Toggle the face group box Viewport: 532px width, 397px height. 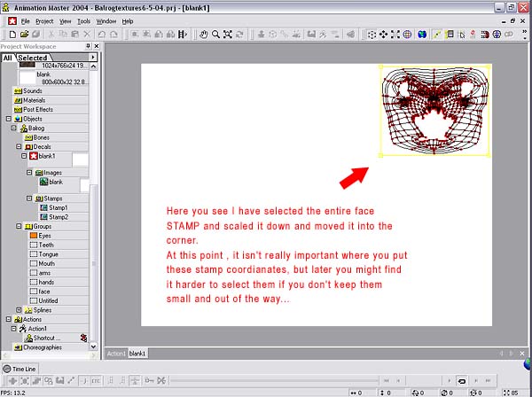pos(32,291)
